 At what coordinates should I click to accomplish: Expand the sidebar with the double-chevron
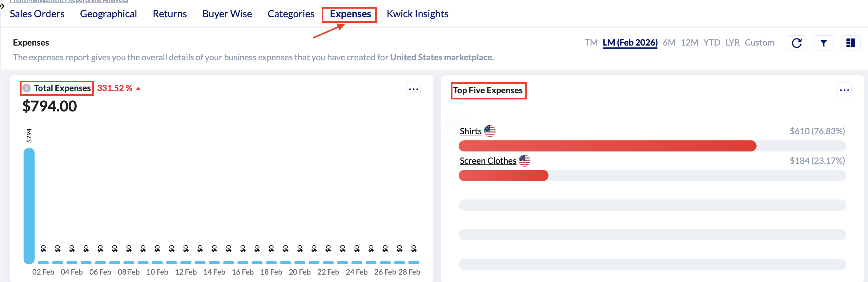tap(2, 6)
